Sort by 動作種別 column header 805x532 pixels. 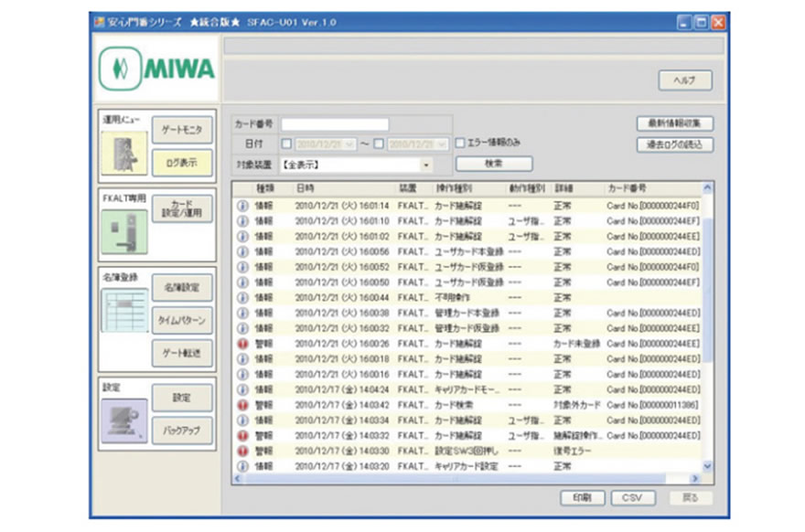tap(527, 189)
